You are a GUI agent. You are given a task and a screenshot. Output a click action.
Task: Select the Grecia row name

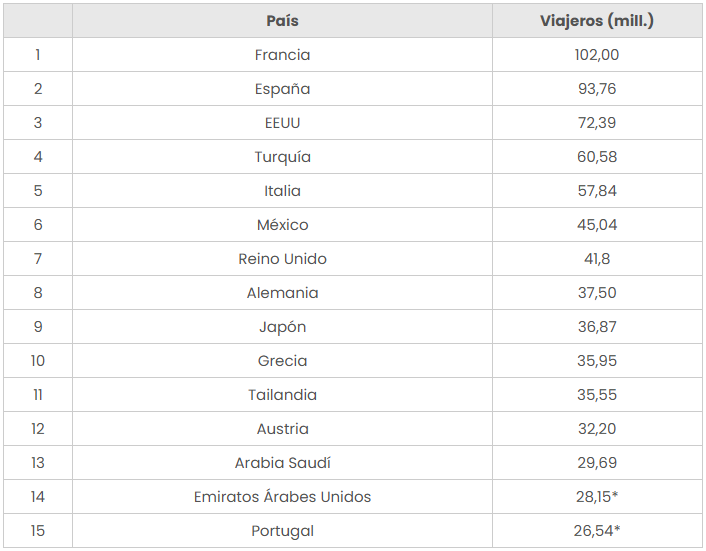[x=282, y=361]
